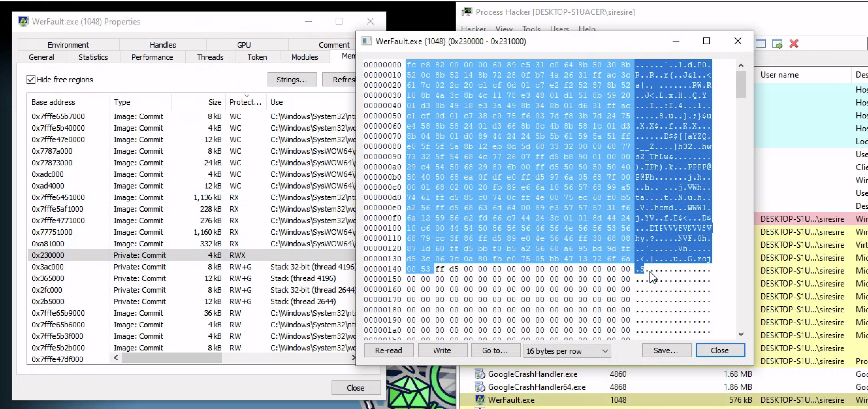Select the 0x7fffe65b9000 RW region row
Viewport: 868px width, 409px height.
[192, 313]
